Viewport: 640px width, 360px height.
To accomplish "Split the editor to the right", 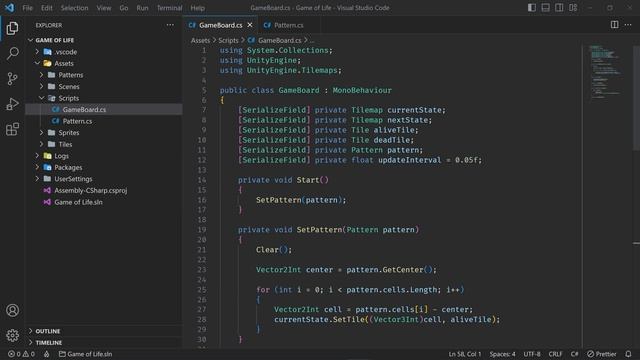I will point(614,24).
